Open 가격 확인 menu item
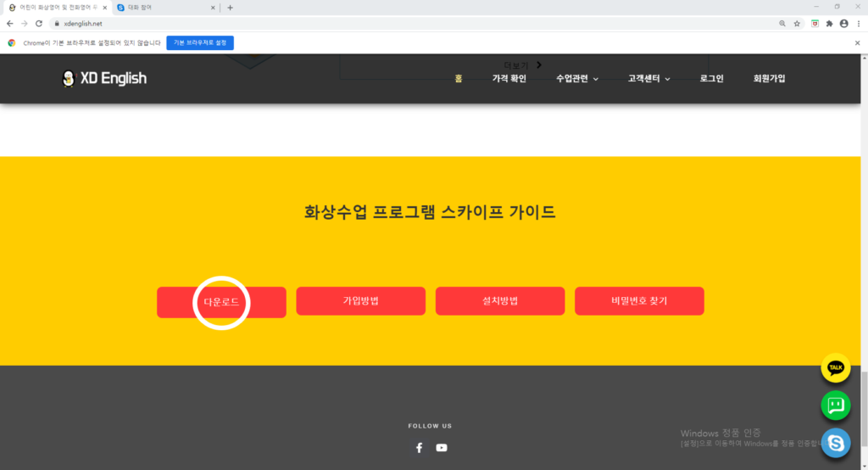This screenshot has width=868, height=470. click(509, 79)
